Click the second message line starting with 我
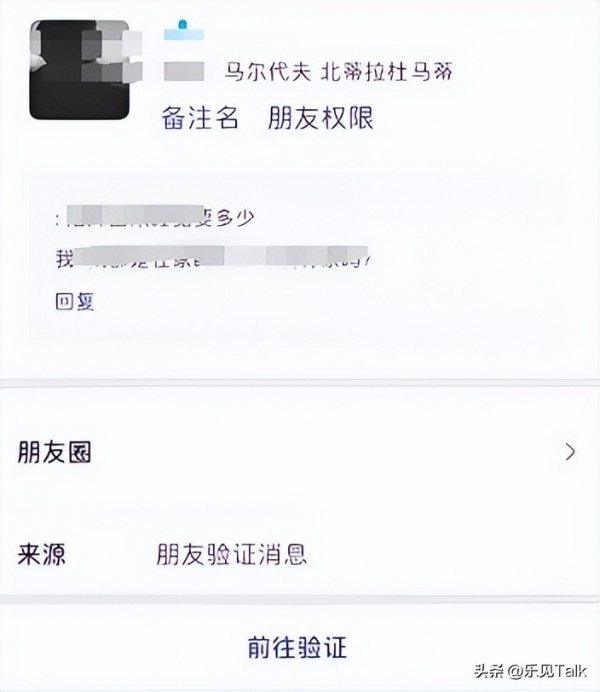Image resolution: width=600 pixels, height=692 pixels. pyautogui.click(x=213, y=258)
